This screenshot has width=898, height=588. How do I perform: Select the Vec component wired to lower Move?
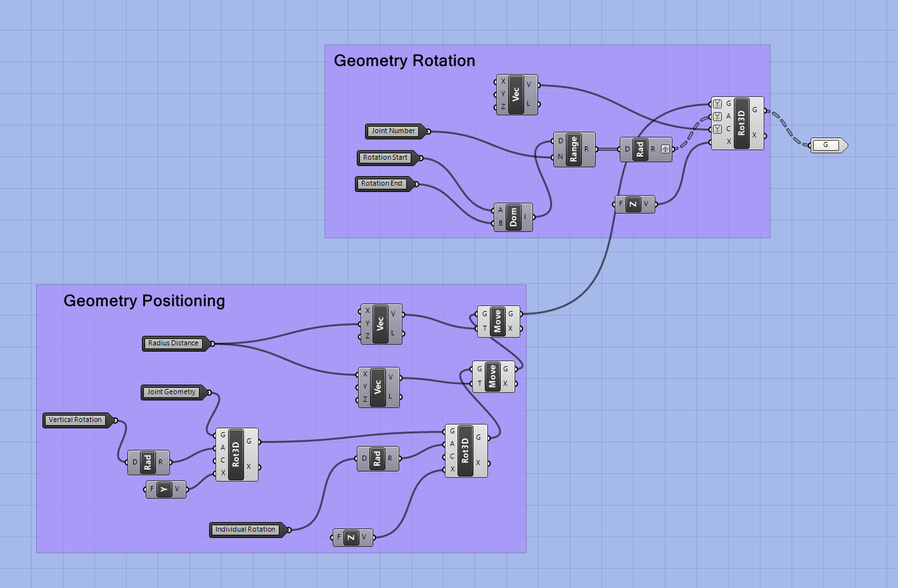pyautogui.click(x=378, y=387)
